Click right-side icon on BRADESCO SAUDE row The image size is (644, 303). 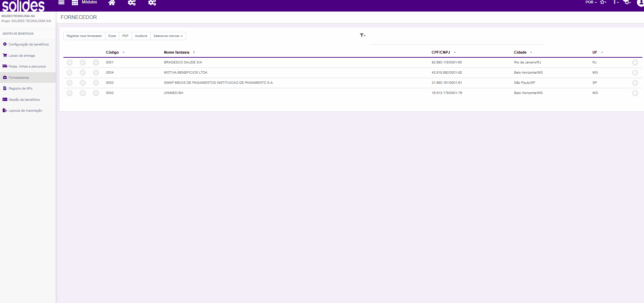point(635,62)
